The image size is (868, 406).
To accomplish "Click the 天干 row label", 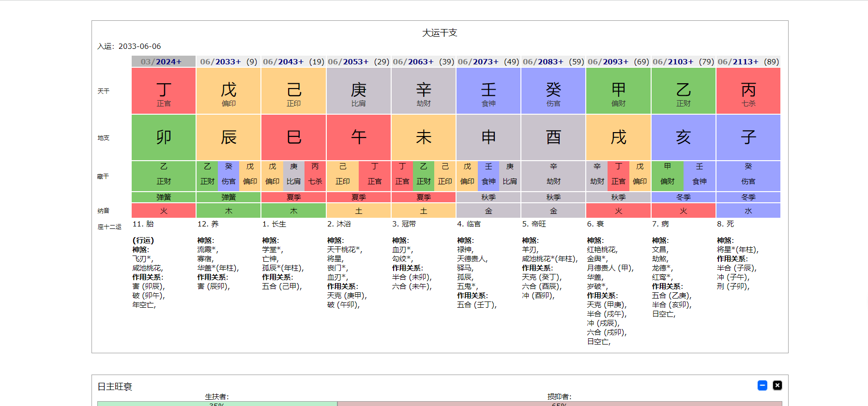I will pyautogui.click(x=104, y=91).
